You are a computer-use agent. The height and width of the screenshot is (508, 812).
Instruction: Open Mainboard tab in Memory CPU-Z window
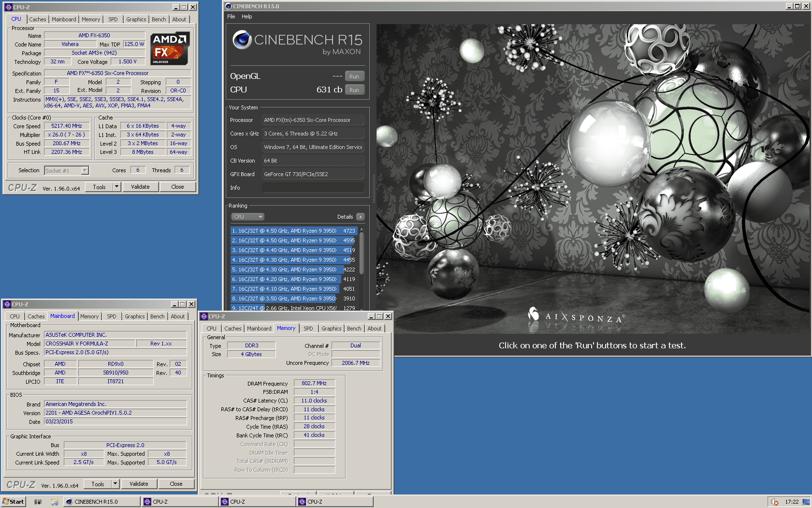click(x=259, y=329)
